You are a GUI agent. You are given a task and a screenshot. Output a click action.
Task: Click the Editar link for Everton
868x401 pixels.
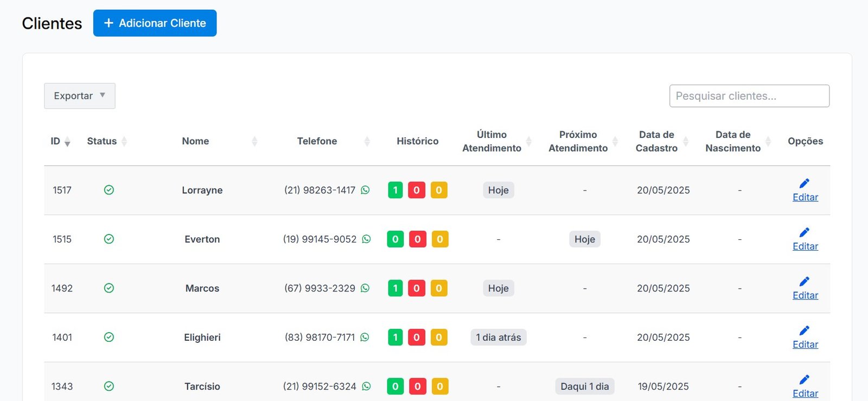805,246
